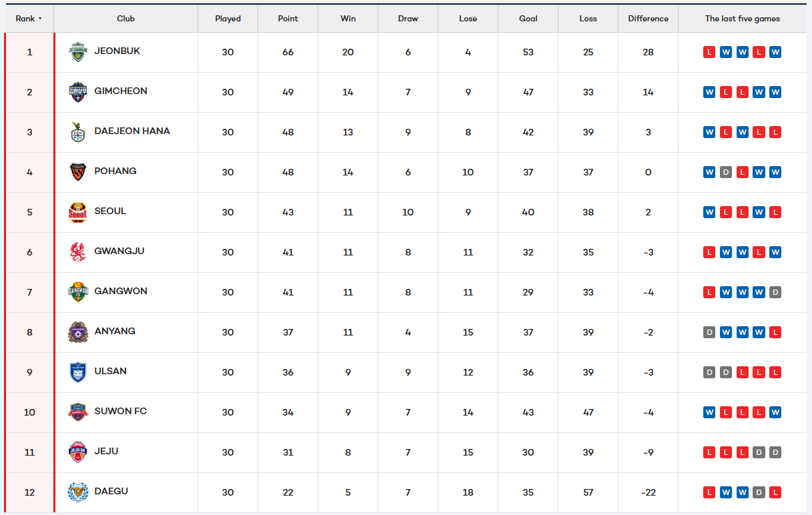This screenshot has width=812, height=515.
Task: Click the Pohang club crest icon
Action: click(78, 172)
